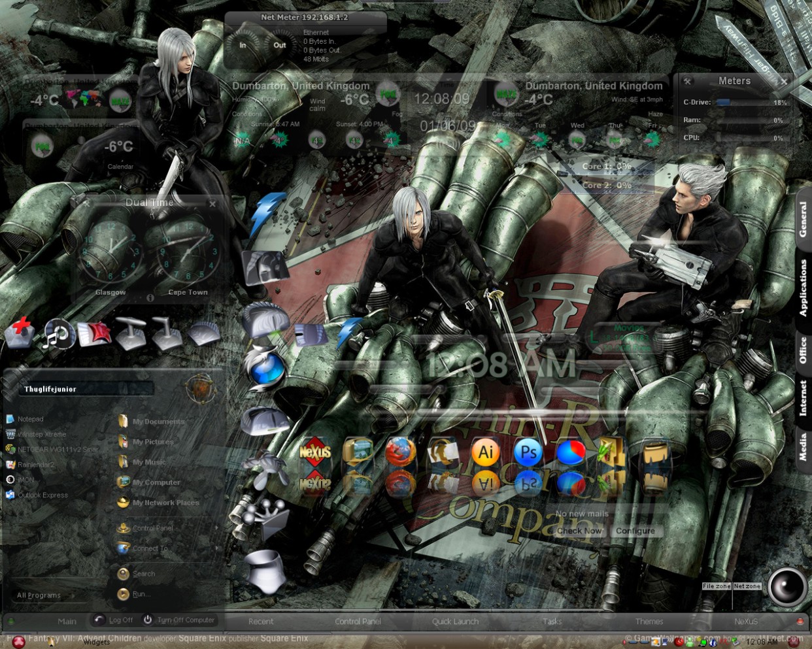Click the red NeXuS logo dock icon
812x649 pixels.
[314, 452]
